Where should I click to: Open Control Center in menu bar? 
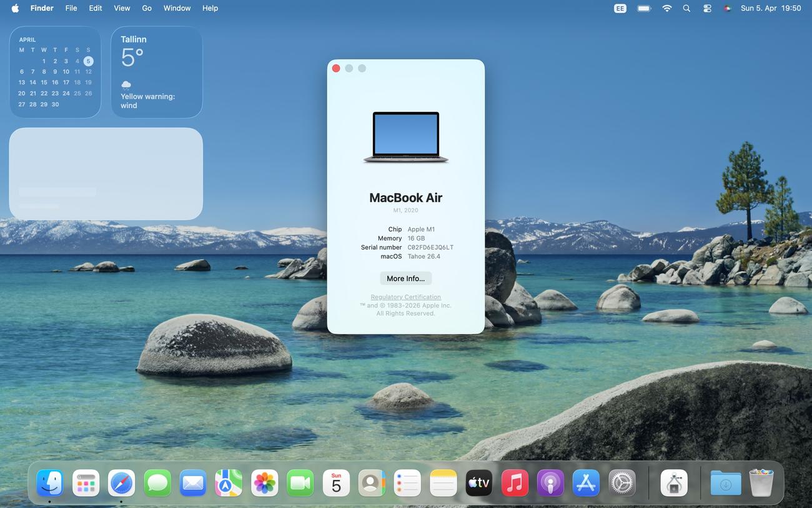pyautogui.click(x=707, y=8)
